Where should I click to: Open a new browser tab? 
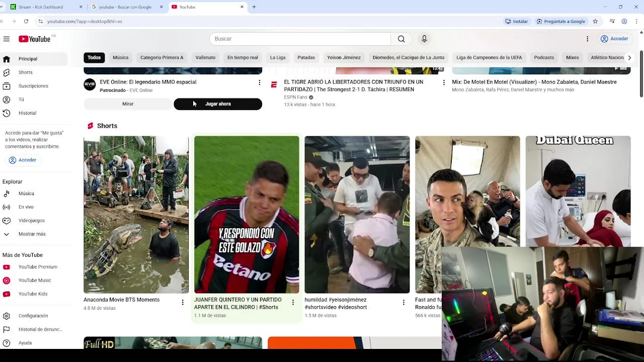[x=254, y=7]
